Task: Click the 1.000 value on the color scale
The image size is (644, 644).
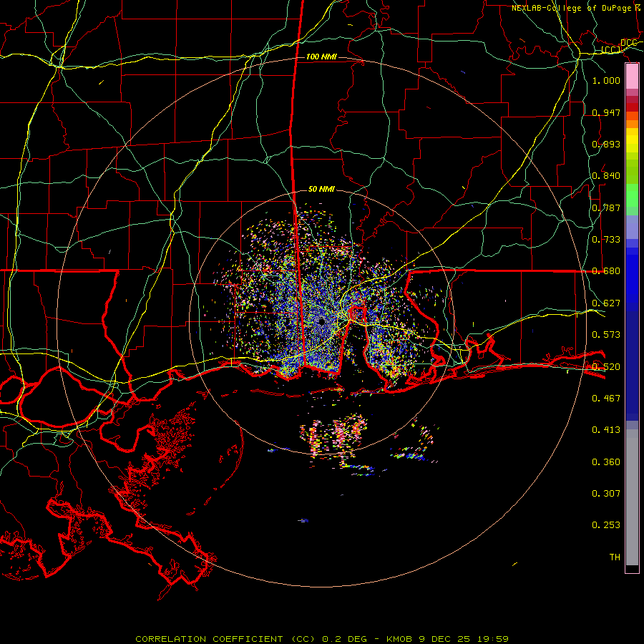Action: click(x=606, y=80)
